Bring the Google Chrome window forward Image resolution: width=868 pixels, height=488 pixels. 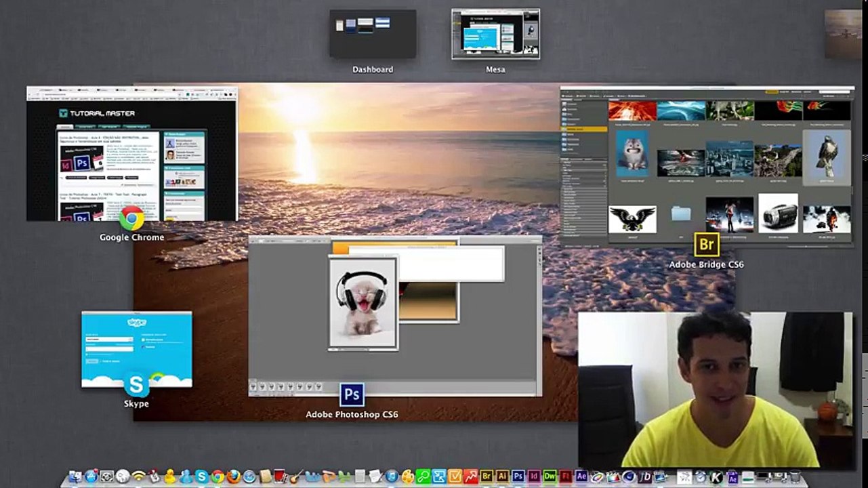click(132, 153)
